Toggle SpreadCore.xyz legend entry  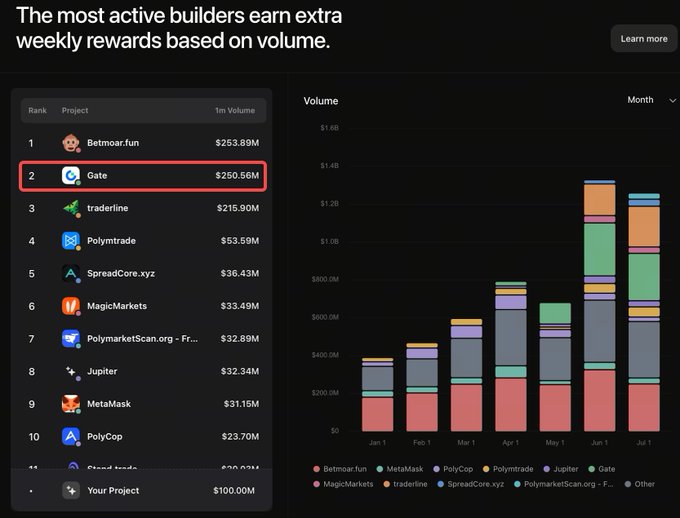point(471,484)
